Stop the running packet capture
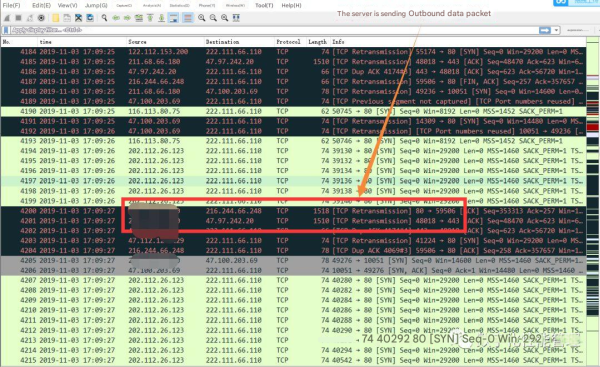Image resolution: width=600 pixels, height=367 pixels. point(18,18)
